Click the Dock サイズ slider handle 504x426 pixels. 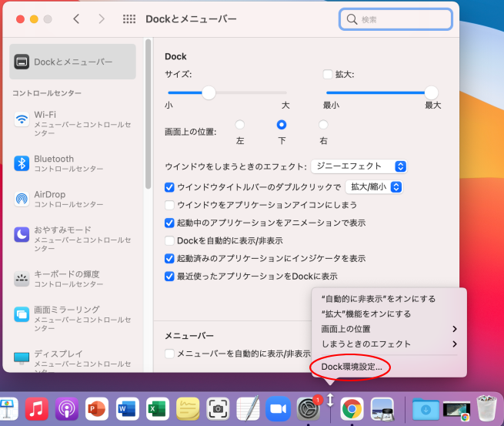coord(209,93)
